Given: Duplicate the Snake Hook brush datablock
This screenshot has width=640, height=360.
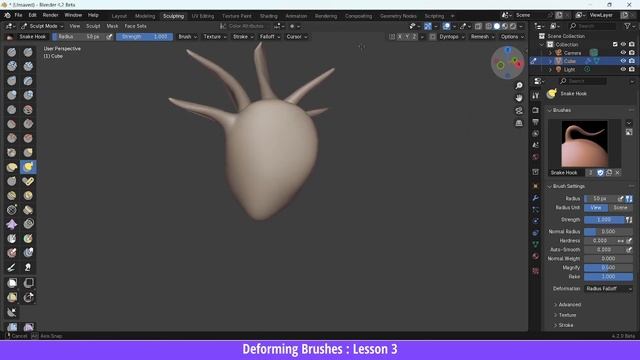Looking at the screenshot, I should tap(609, 173).
